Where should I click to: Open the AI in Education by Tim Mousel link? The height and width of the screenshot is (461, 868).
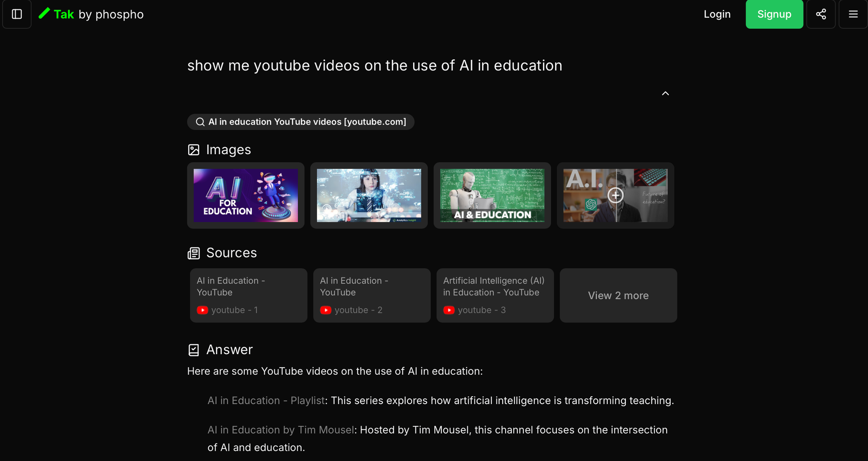(x=281, y=430)
